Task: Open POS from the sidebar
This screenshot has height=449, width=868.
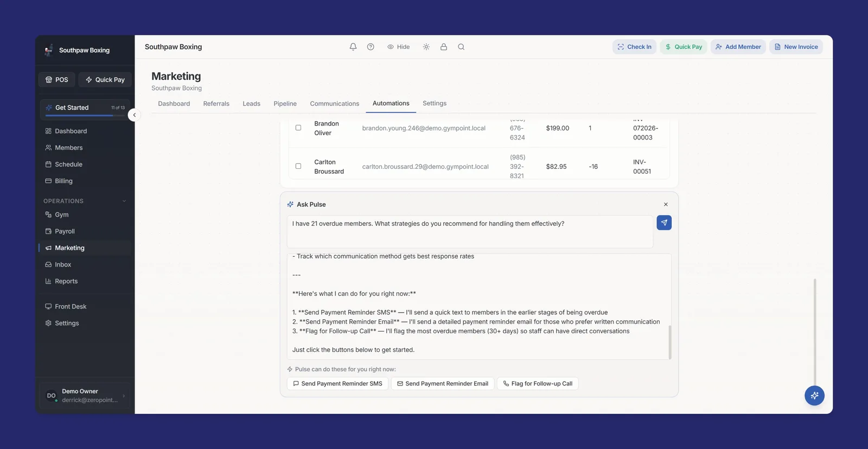Action: [57, 80]
